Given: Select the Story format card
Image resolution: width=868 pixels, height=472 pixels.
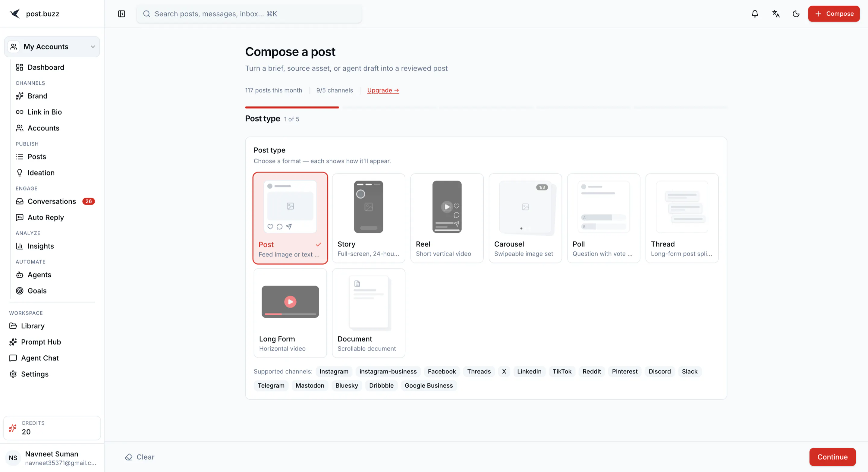Looking at the screenshot, I should pos(368,218).
